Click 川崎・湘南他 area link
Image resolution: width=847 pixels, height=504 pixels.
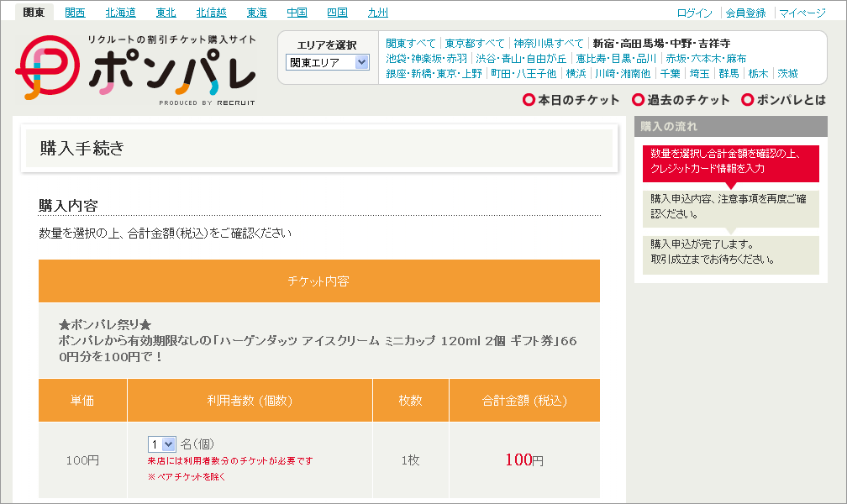(x=623, y=73)
